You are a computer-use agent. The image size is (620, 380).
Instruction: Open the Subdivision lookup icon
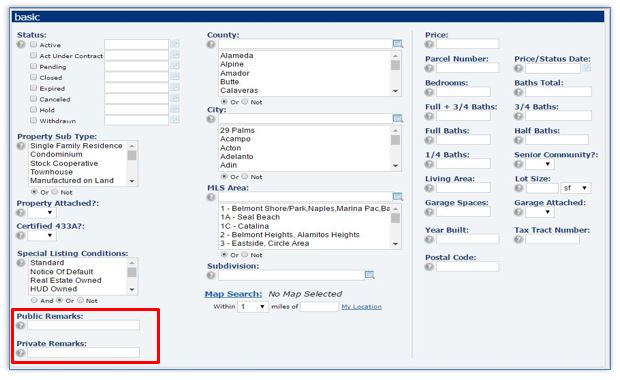369,275
